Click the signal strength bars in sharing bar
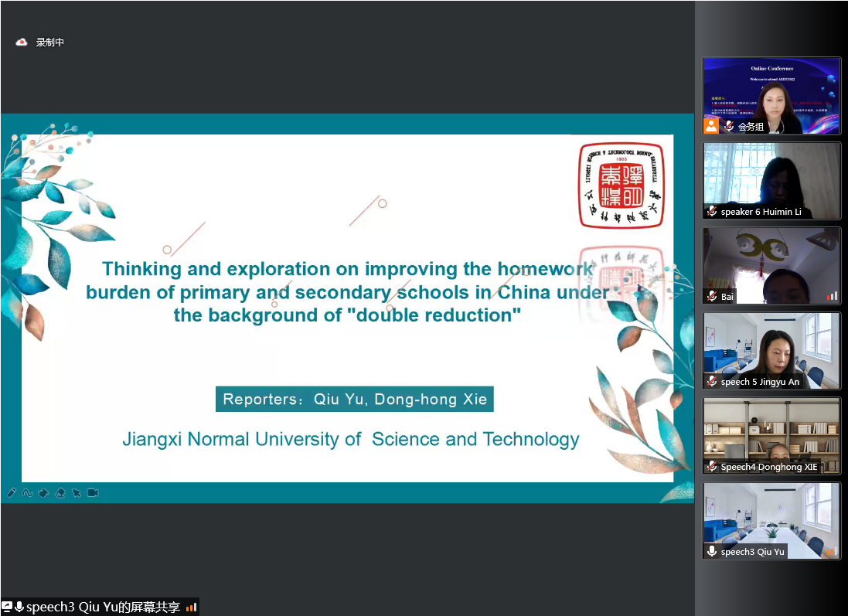Viewport: 848px width, 616px height. 191,607
